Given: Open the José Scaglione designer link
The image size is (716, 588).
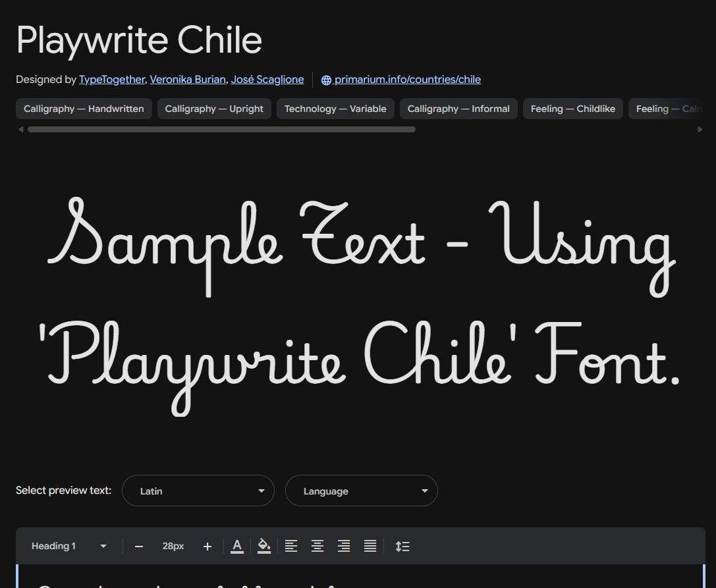Looking at the screenshot, I should (267, 80).
